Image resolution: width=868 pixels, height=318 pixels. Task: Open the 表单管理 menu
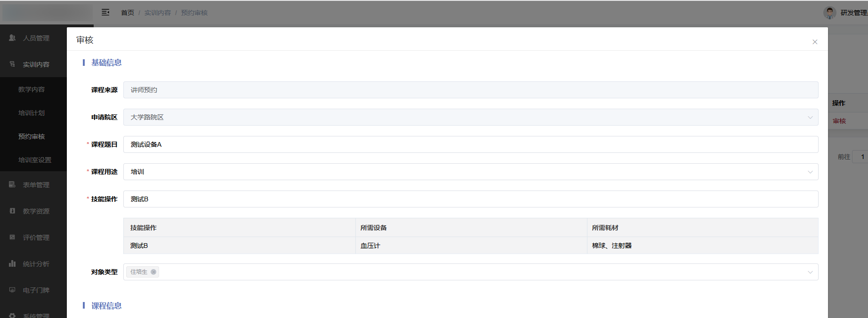[33, 184]
